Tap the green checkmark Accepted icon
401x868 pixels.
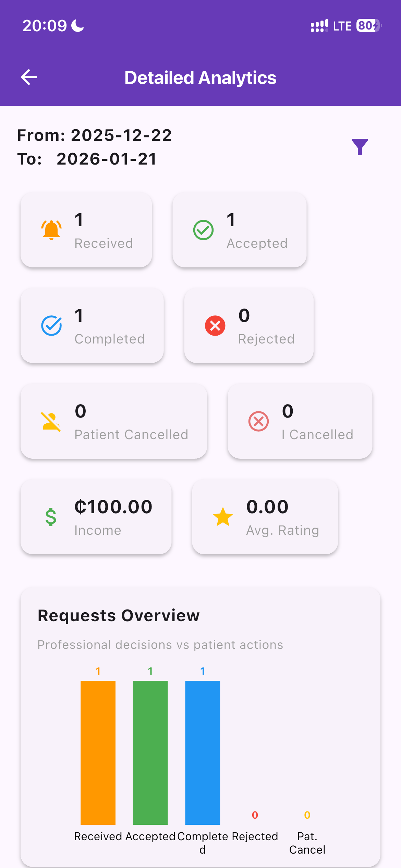(x=204, y=230)
